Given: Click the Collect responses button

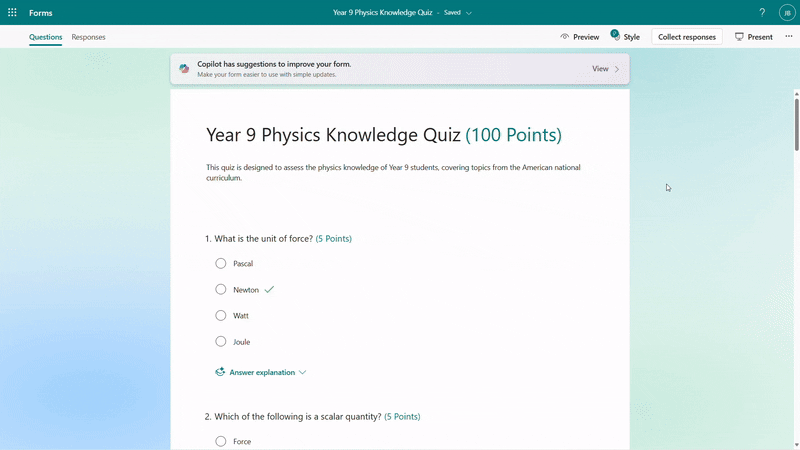Looking at the screenshot, I should point(687,37).
